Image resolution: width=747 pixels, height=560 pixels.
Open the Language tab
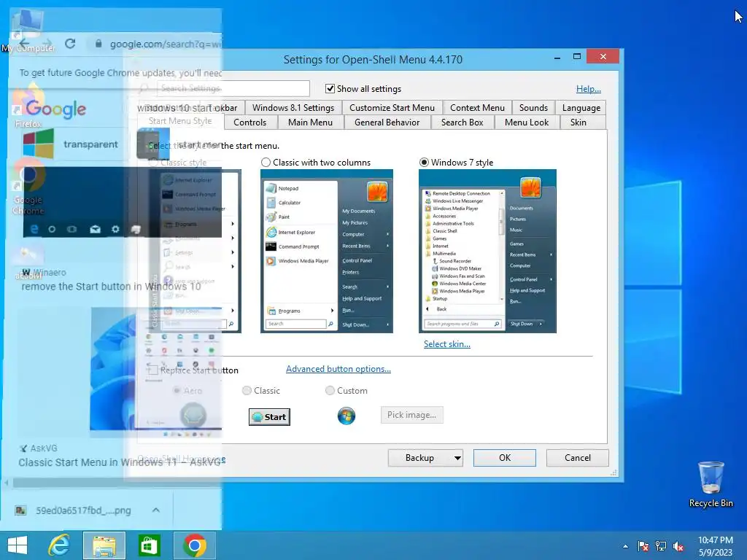[581, 108]
